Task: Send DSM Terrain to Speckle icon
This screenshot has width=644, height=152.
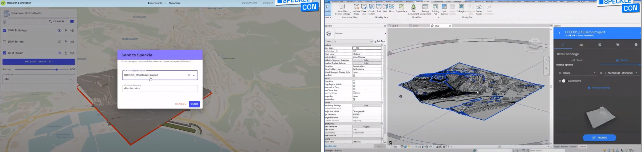Action: click(72, 42)
